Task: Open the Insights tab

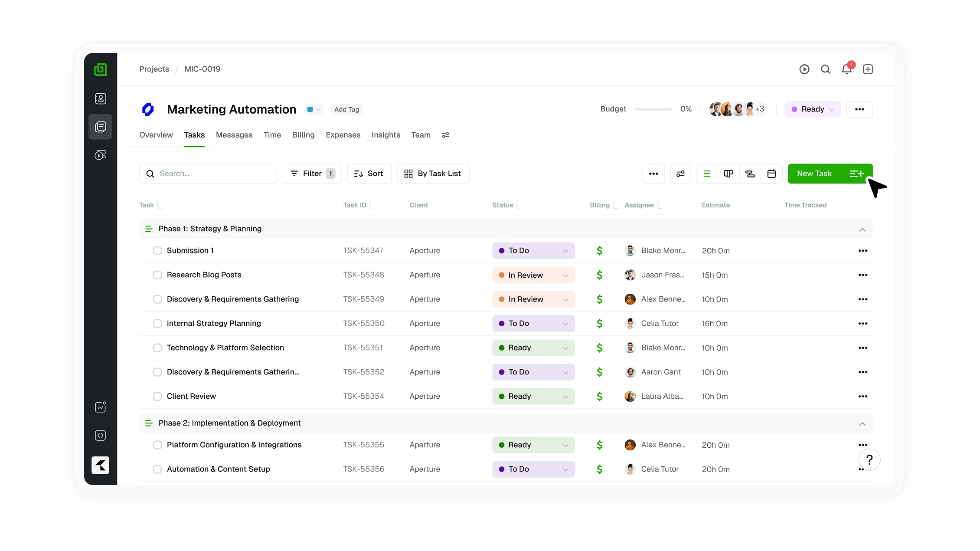Action: pyautogui.click(x=385, y=135)
